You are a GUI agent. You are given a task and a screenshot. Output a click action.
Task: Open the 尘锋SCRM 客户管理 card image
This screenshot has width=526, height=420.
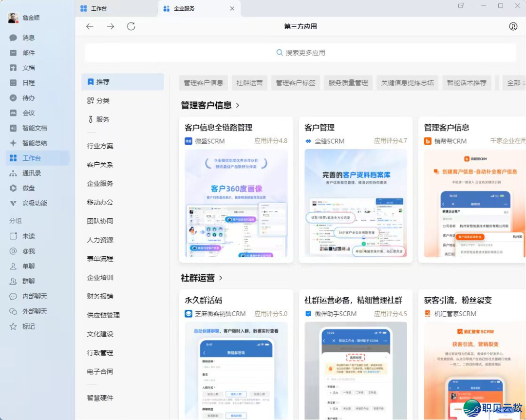point(356,204)
